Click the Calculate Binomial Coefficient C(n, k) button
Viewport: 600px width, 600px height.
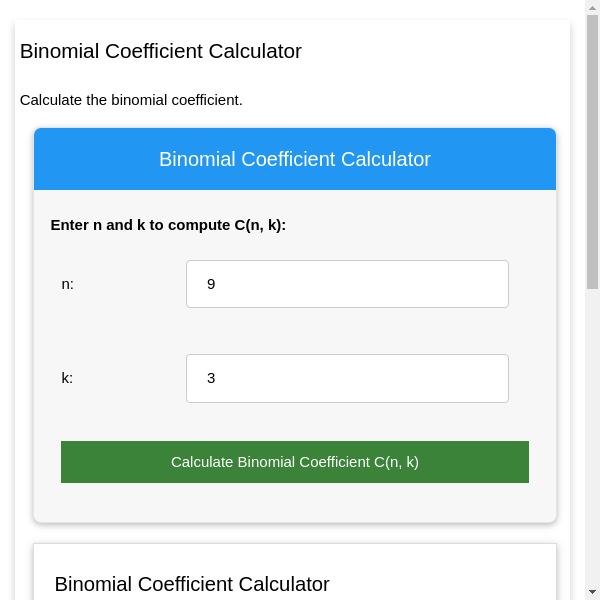[x=295, y=462]
